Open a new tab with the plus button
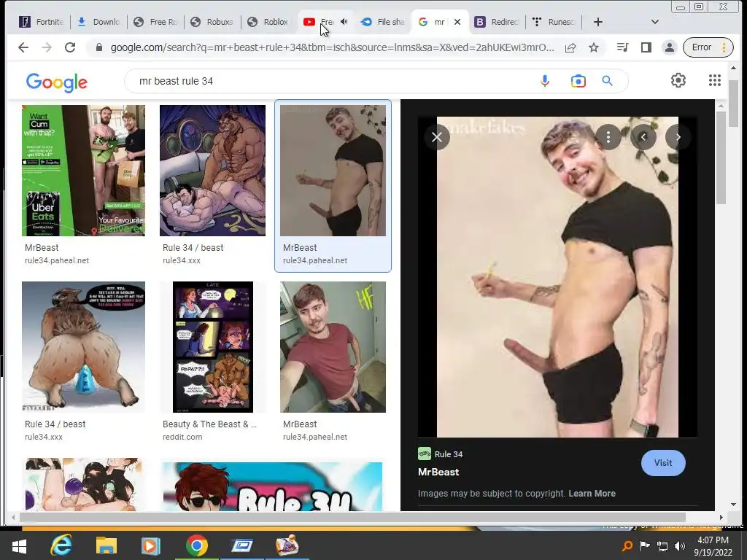Screen dimensions: 747x560 pyautogui.click(x=598, y=22)
